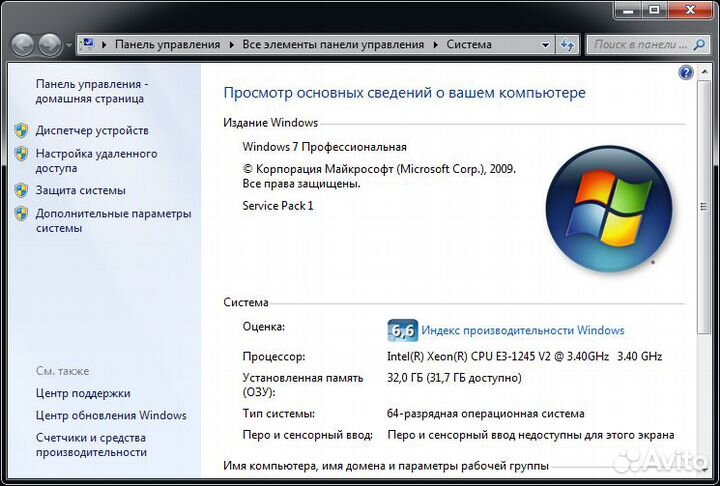Open Диспетчер устройств link

(92, 130)
